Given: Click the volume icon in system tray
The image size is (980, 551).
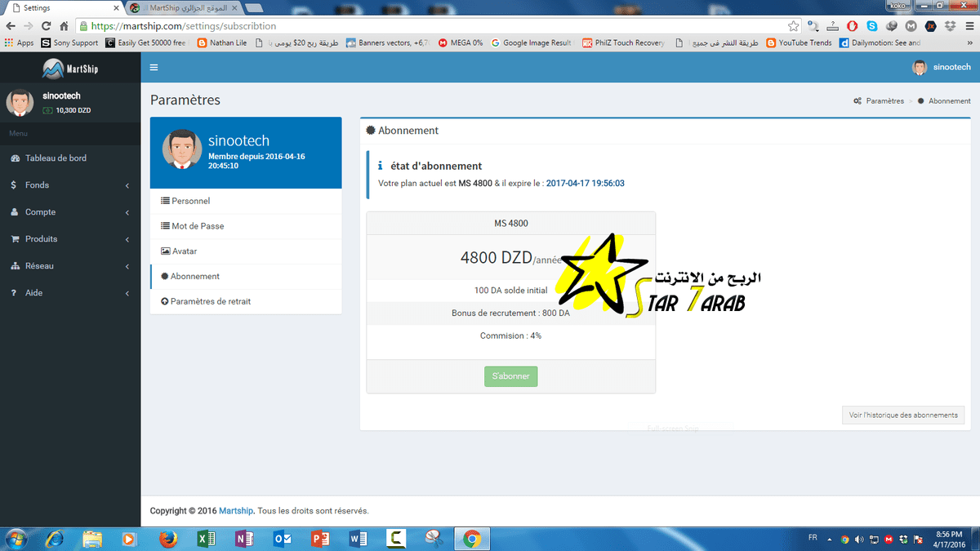Looking at the screenshot, I should (x=860, y=539).
